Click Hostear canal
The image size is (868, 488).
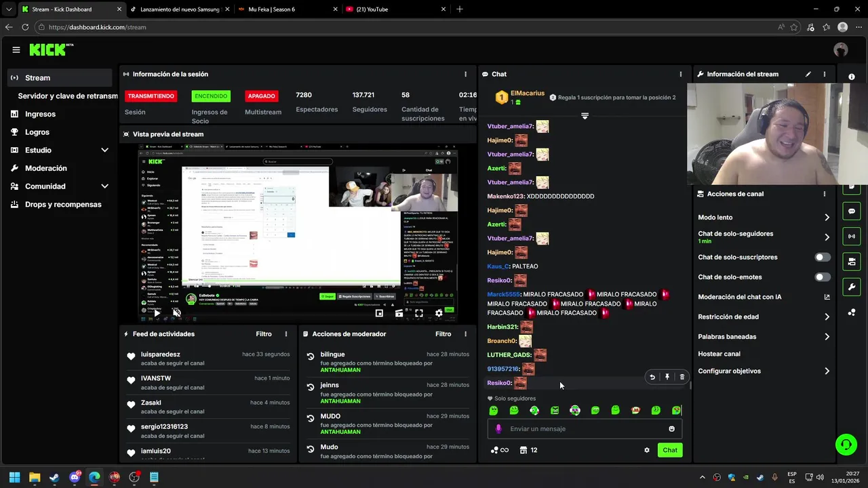(719, 354)
